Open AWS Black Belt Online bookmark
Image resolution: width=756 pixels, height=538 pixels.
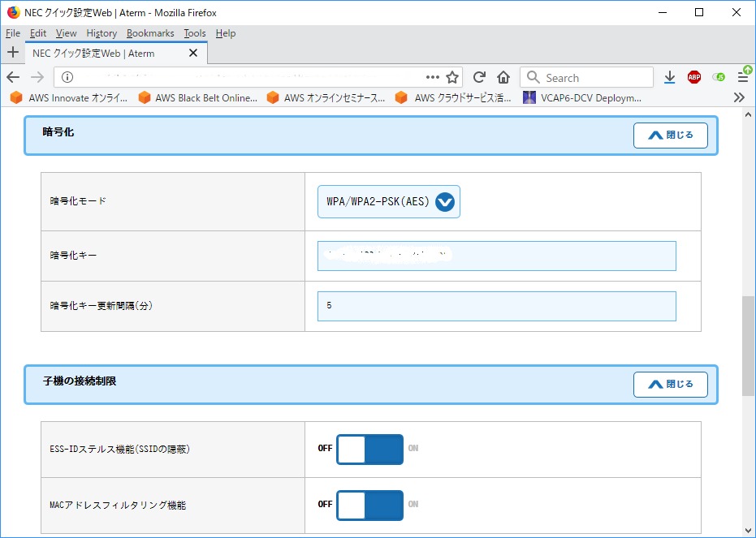click(x=197, y=98)
